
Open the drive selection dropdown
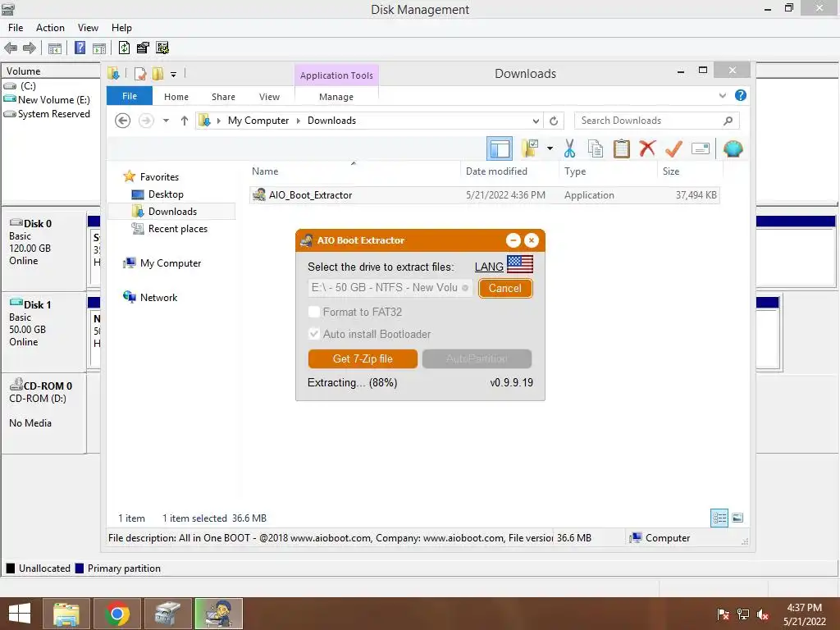click(x=390, y=288)
